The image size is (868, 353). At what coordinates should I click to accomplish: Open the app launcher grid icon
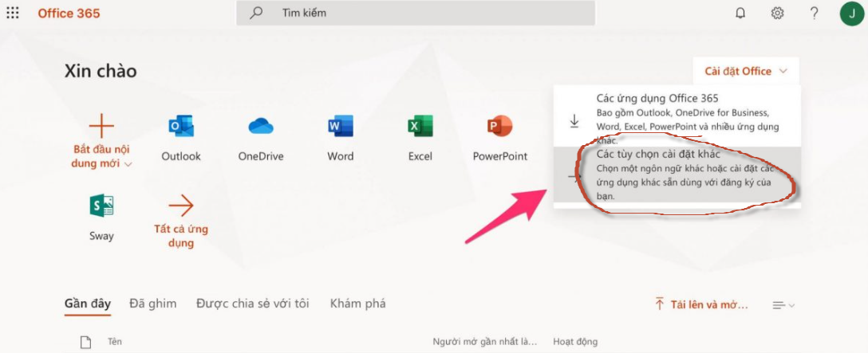12,13
